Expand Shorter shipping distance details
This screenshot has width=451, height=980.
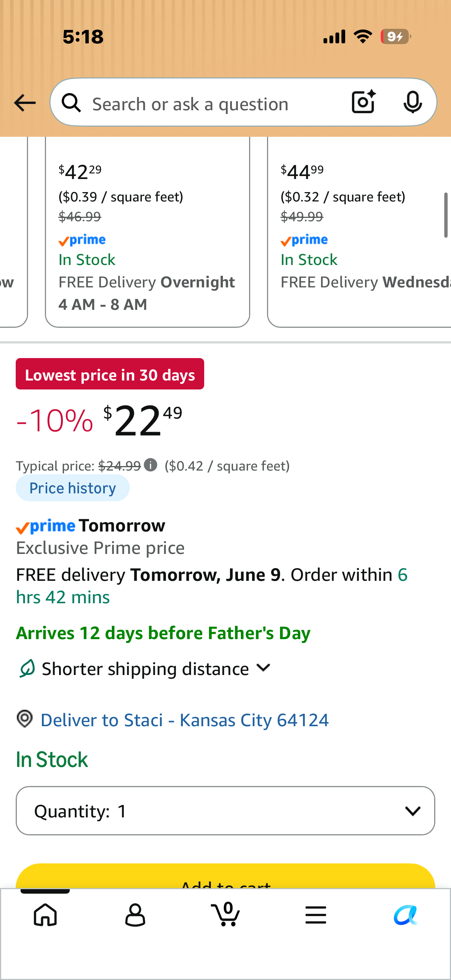[145, 669]
